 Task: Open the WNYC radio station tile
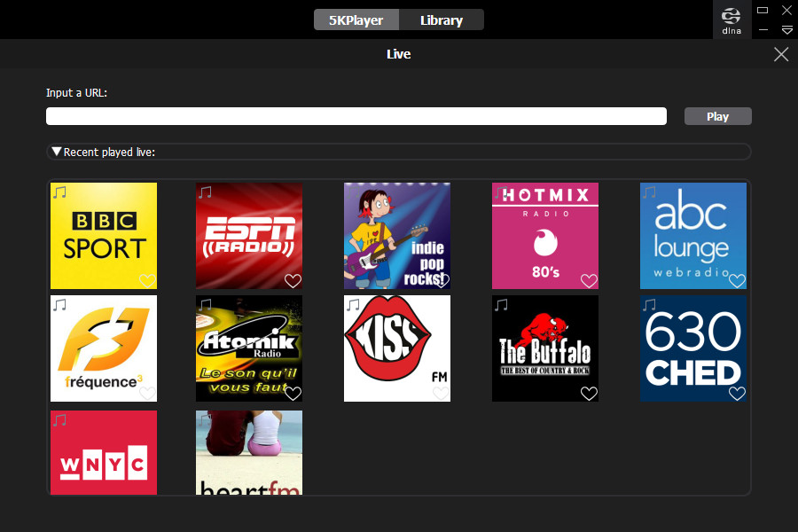coord(104,452)
